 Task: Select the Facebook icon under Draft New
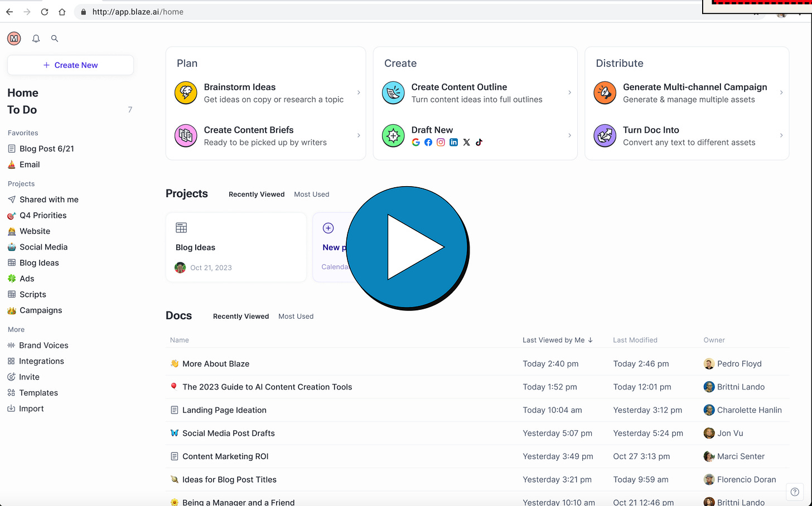428,142
